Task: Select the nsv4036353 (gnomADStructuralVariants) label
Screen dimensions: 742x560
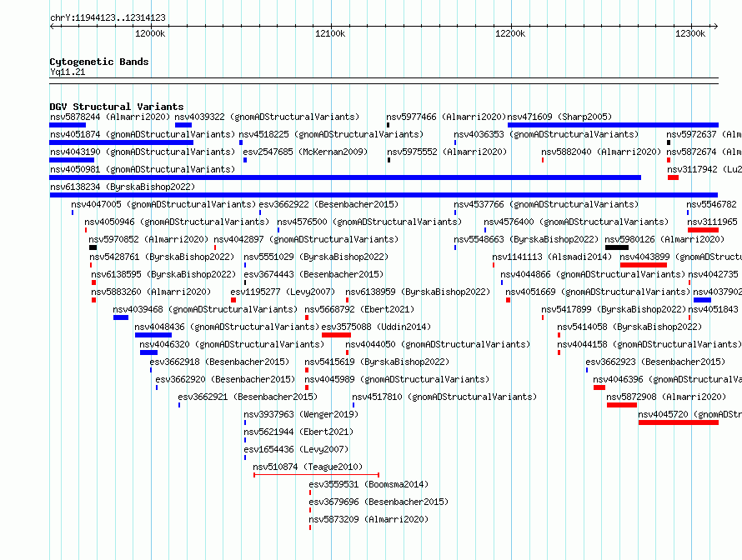Action: coord(546,134)
